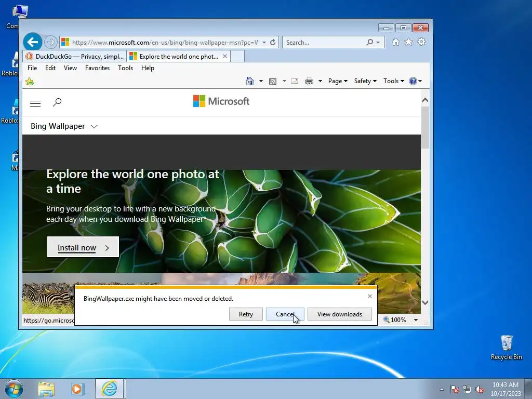
Task: Open Windows Media Player from taskbar
Action: pos(77,389)
